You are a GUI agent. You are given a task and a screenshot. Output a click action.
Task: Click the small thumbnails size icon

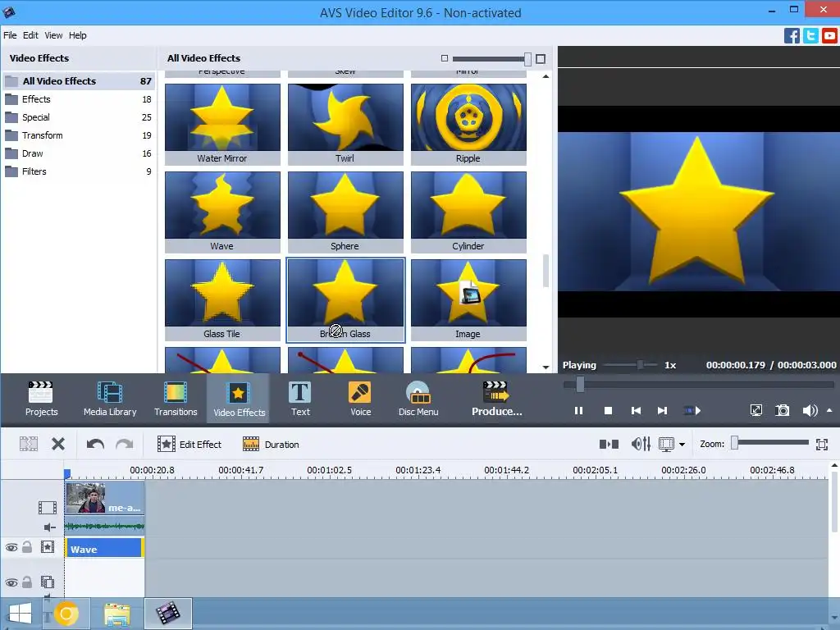[444, 58]
